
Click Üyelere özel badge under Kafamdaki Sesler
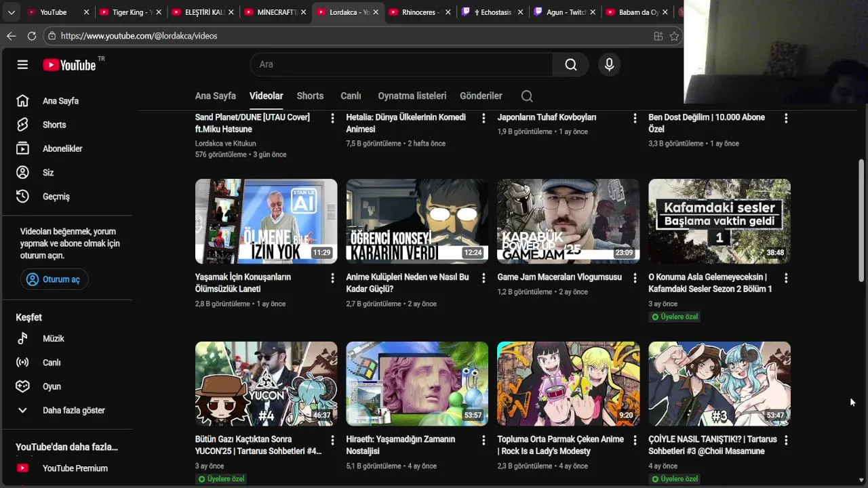click(x=674, y=317)
